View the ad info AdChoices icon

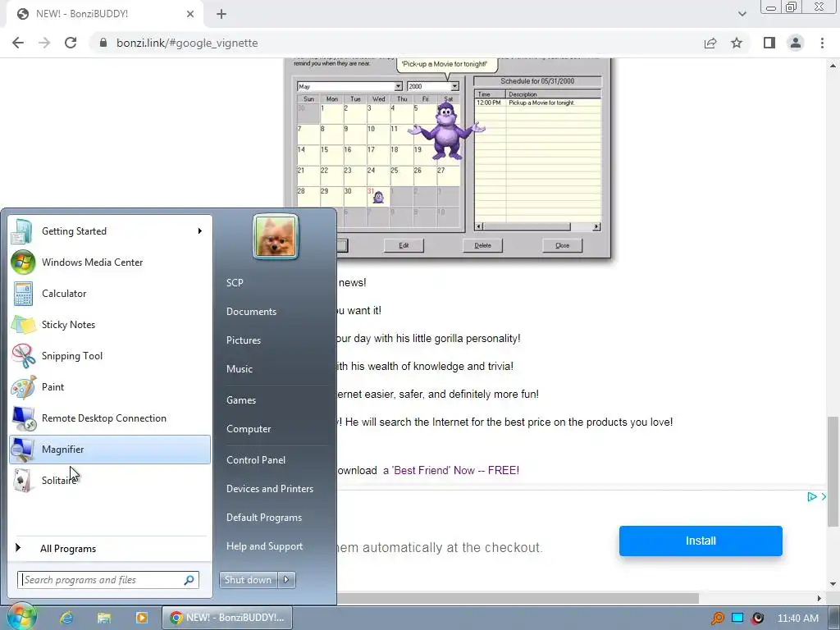tap(811, 497)
